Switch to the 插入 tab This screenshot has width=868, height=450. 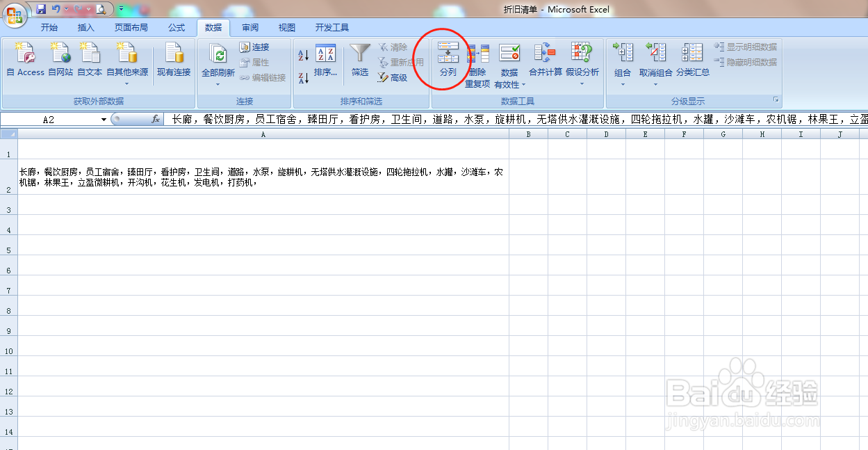(86, 28)
